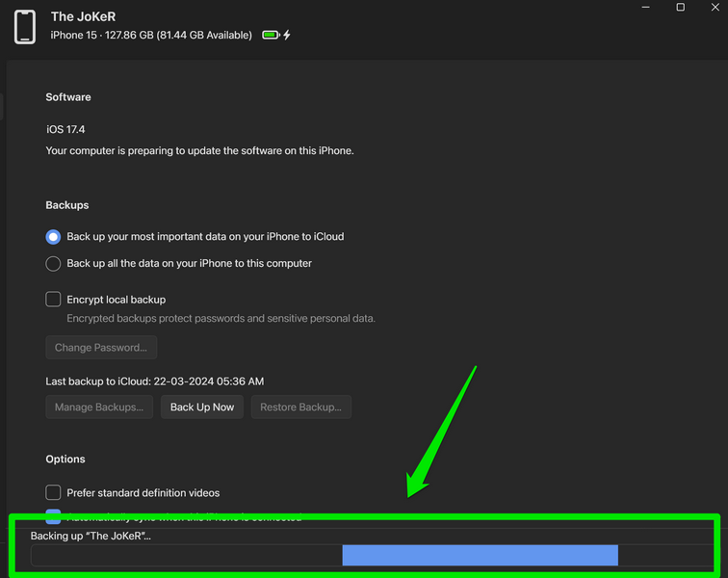Open Manage Backups dialog
Screen dimensions: 728x578
tap(99, 407)
